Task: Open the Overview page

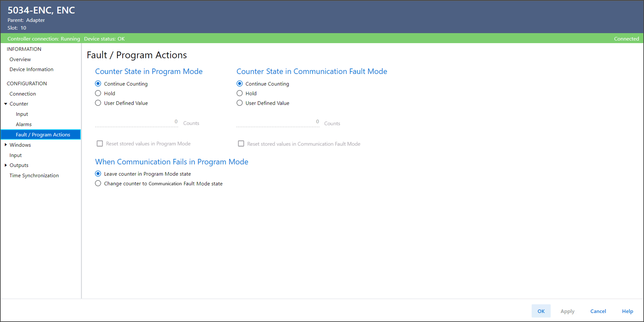Action: (x=20, y=59)
